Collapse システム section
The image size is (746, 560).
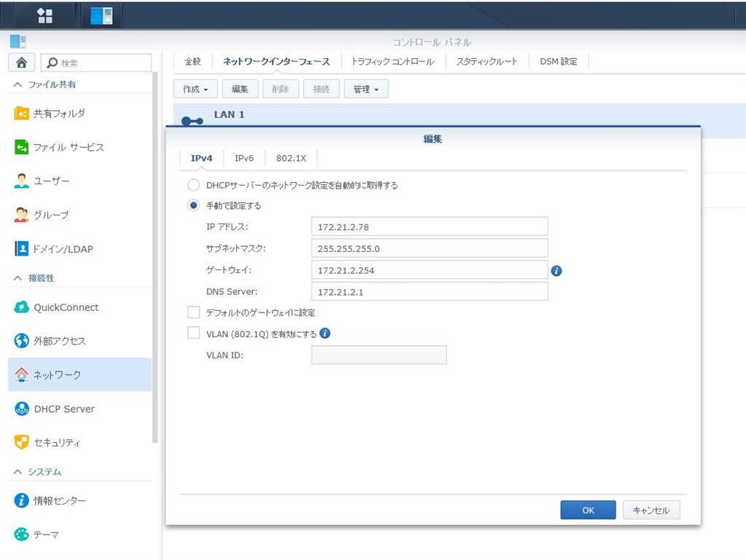point(17,472)
